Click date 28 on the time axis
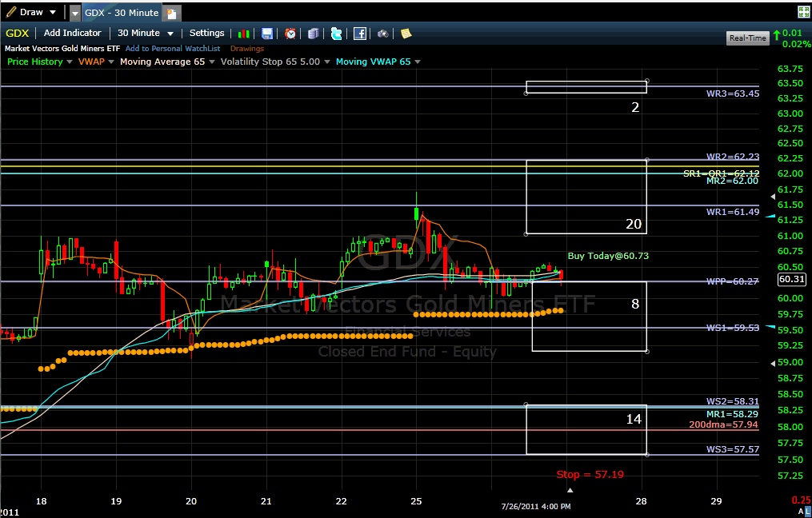 pyautogui.click(x=641, y=501)
